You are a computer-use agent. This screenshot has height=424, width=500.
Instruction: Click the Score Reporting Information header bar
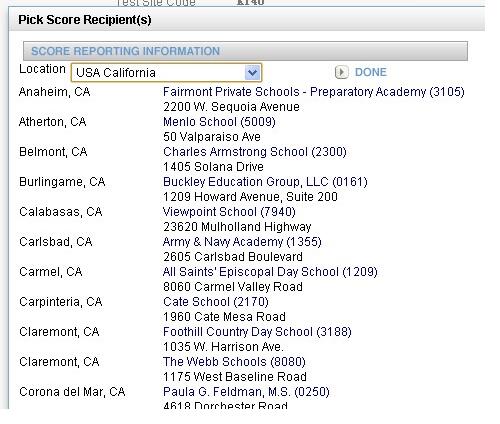[245, 51]
